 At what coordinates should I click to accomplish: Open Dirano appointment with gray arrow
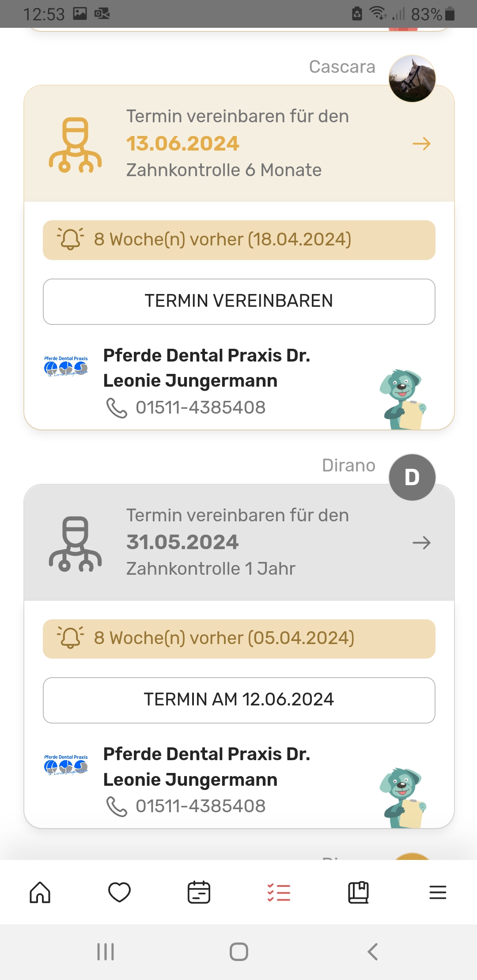pyautogui.click(x=421, y=543)
